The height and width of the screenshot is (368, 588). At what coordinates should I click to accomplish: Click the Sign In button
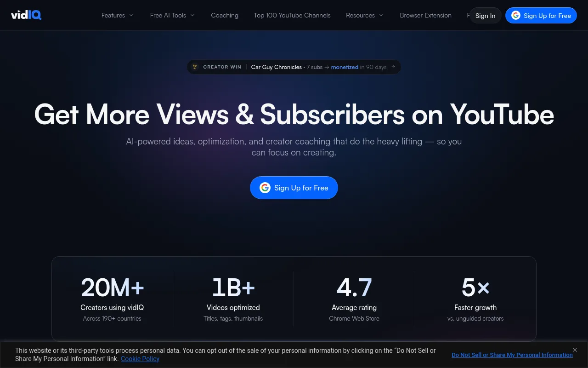click(485, 16)
